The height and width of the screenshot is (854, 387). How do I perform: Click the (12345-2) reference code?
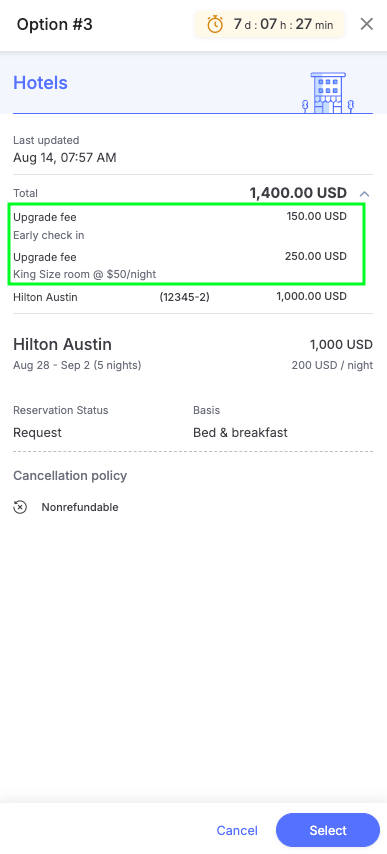(x=185, y=297)
